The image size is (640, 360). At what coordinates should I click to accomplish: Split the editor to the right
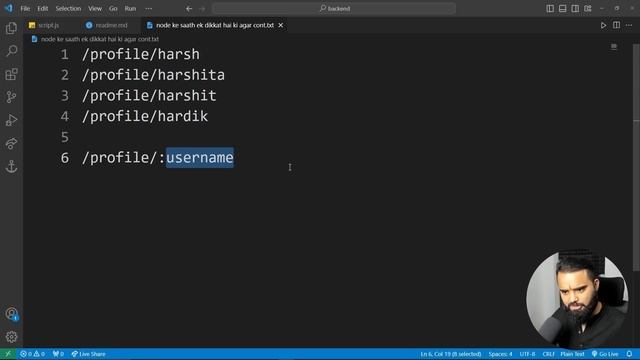(616, 25)
